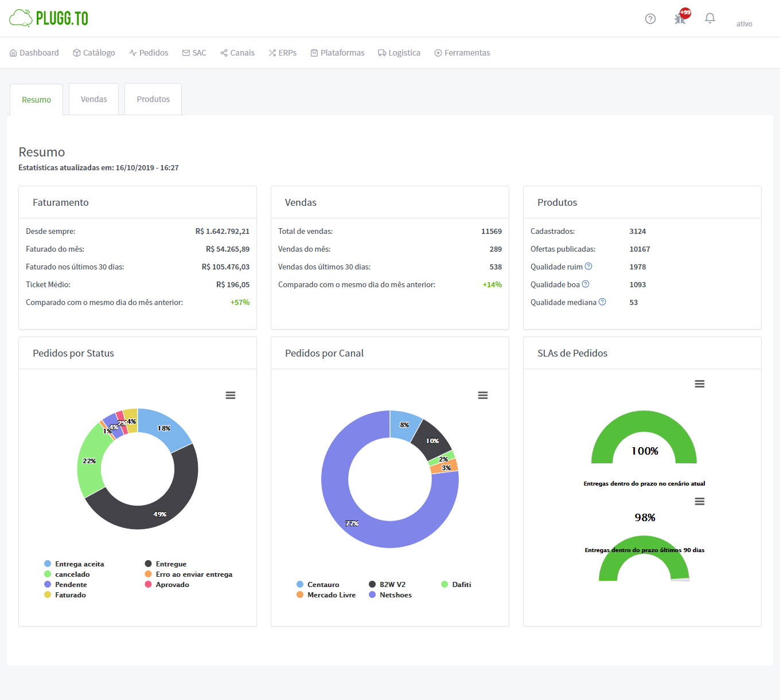Click the Total de vendas value 11569
Image resolution: width=780 pixels, height=700 pixels.
click(x=492, y=231)
